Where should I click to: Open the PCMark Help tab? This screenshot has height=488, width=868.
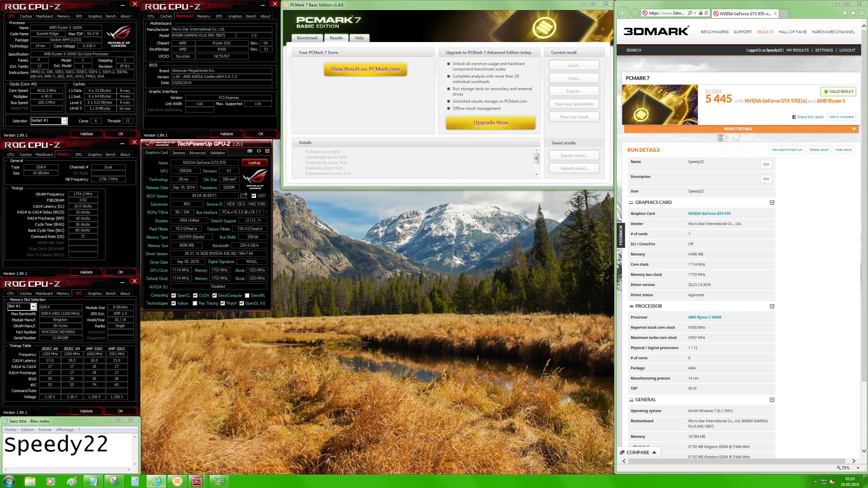(359, 38)
